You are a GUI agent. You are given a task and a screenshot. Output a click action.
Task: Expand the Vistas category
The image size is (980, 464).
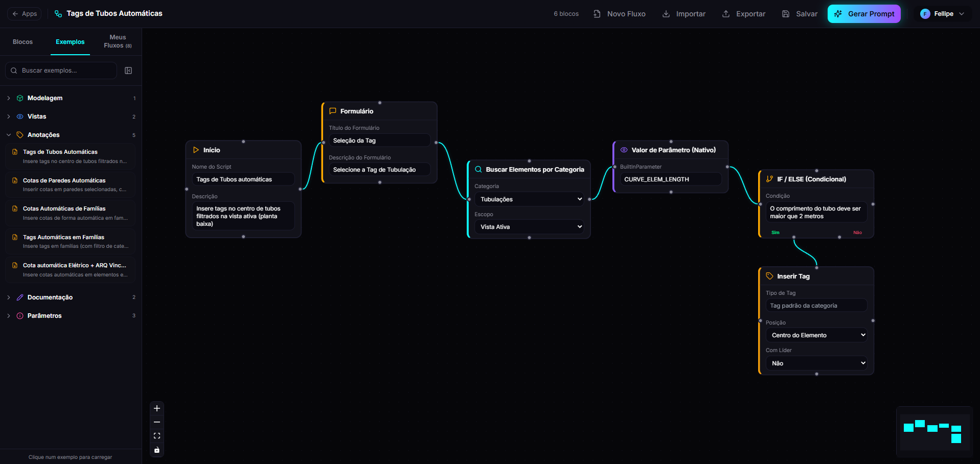(x=9, y=117)
